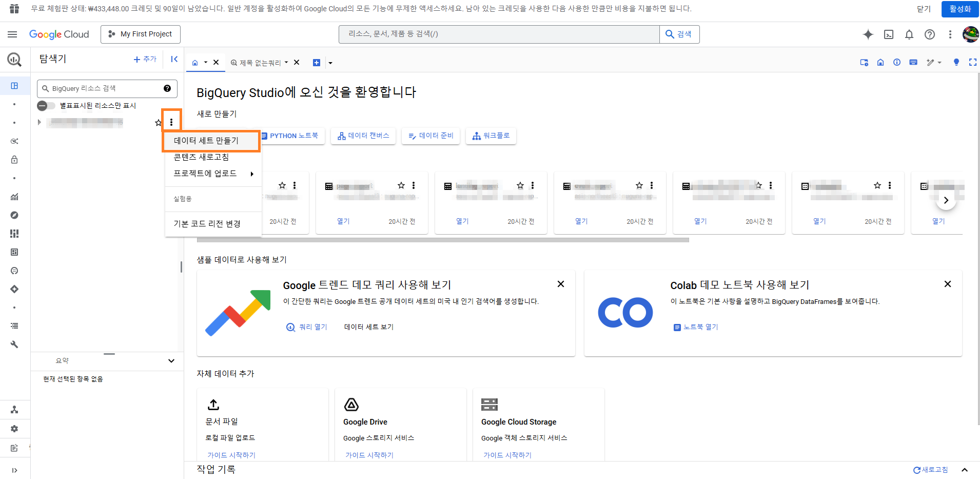The image size is (980, 479).
Task: Click 가이드 시작하기 under Google Drive
Action: click(x=369, y=455)
